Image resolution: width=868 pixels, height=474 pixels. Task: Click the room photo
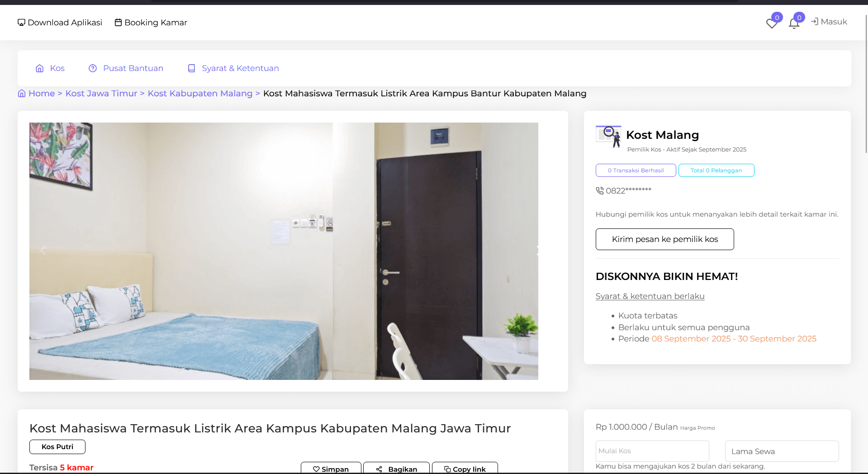(284, 251)
